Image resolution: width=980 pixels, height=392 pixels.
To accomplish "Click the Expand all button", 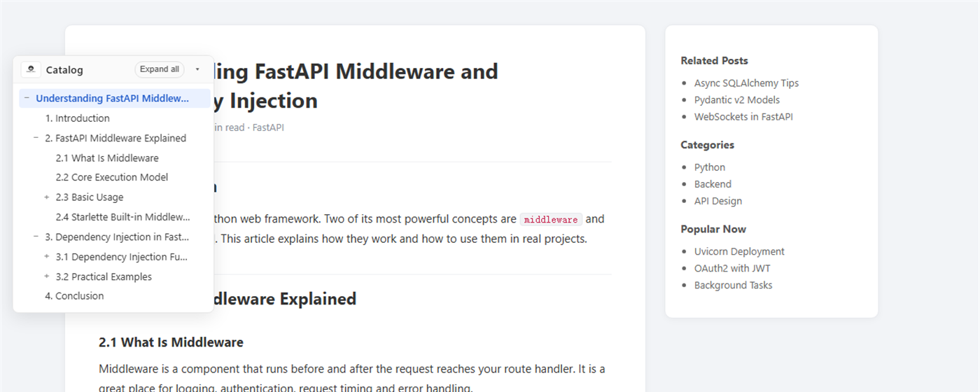I will [160, 69].
